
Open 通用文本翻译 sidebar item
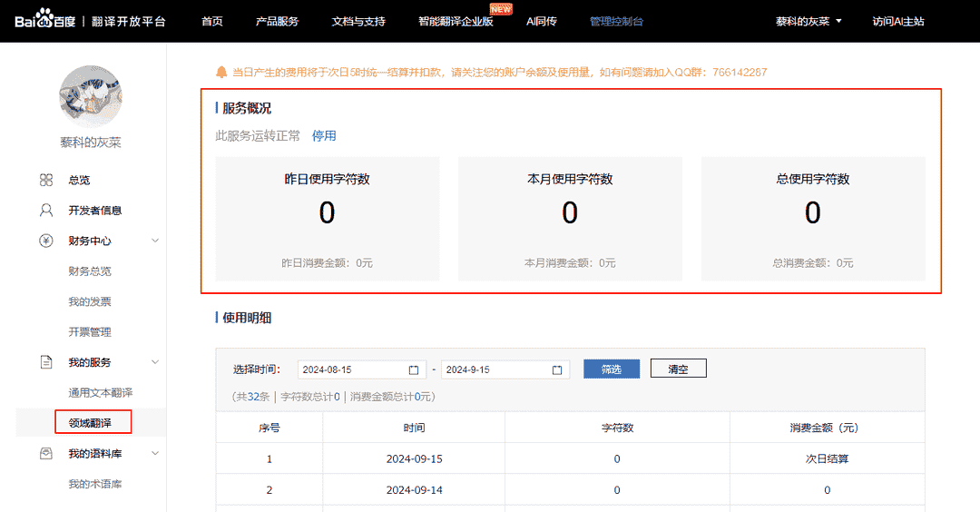point(101,392)
